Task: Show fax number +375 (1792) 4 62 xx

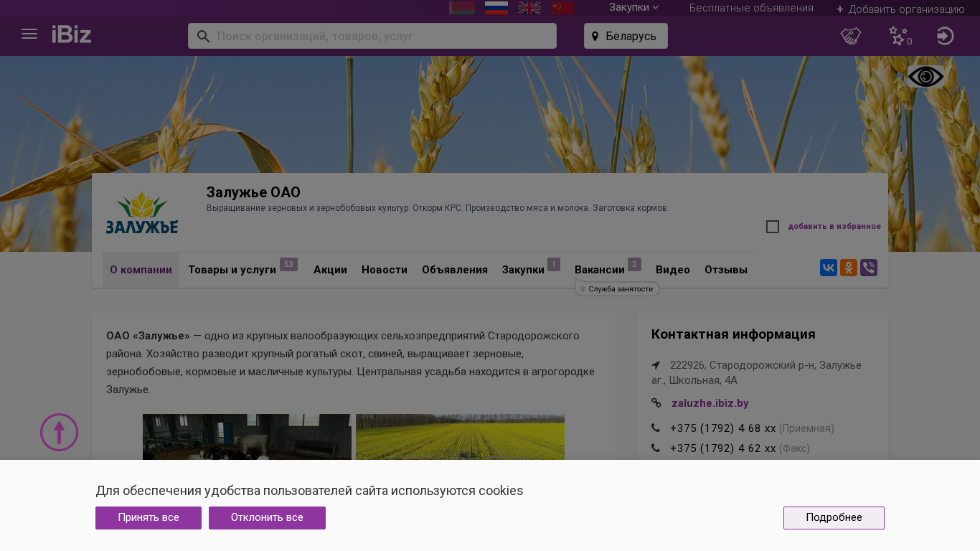Action: click(x=723, y=448)
